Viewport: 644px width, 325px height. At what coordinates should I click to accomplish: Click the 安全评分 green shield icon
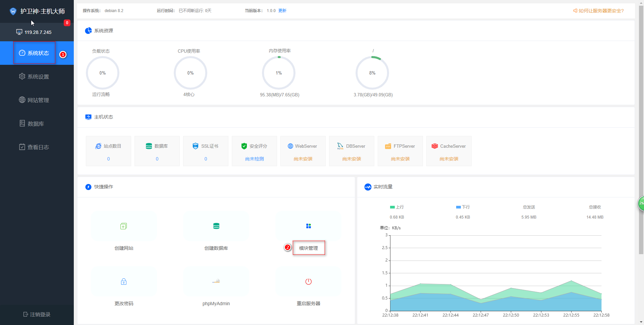click(x=244, y=146)
